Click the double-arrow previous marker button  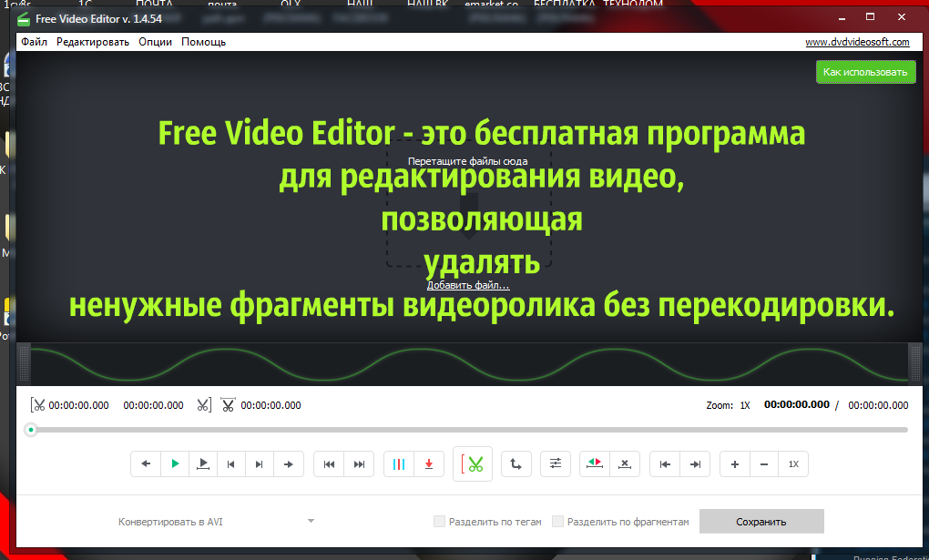coord(329,464)
